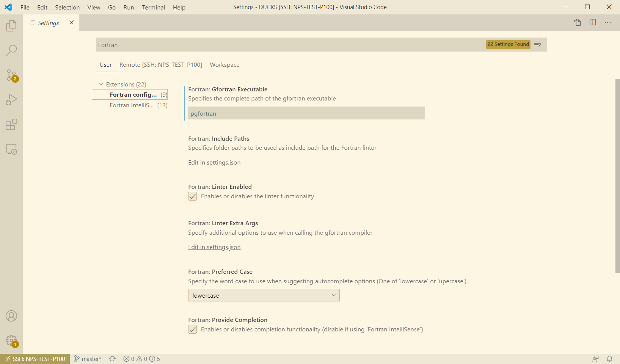
Task: Split the editor to the right
Action: click(x=593, y=22)
